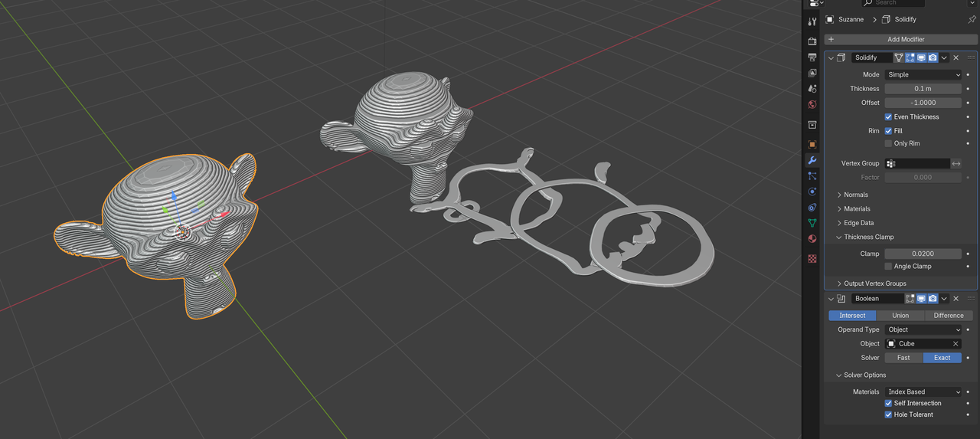Open the Object Data mesh properties tab
The image size is (980, 439).
point(812,223)
